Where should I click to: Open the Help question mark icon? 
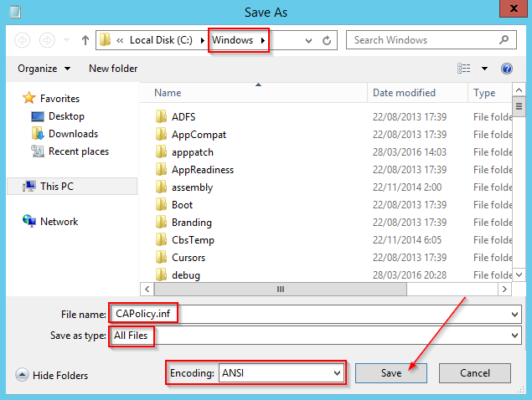click(506, 69)
